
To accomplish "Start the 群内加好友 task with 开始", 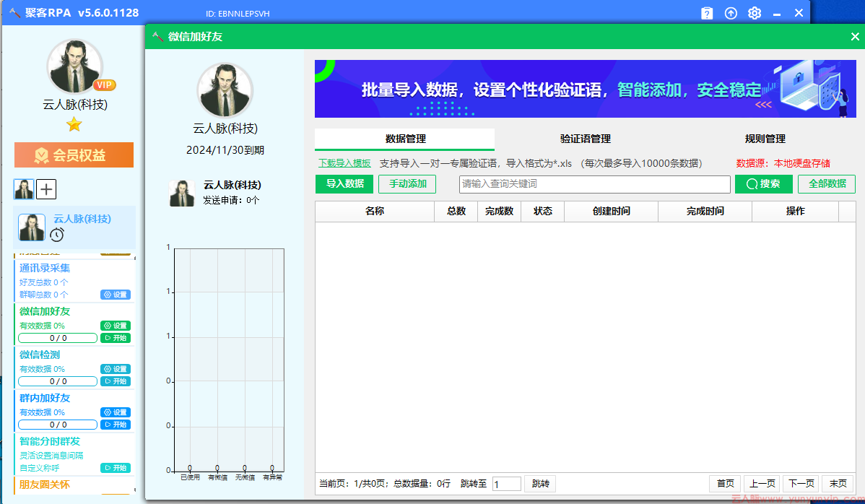I will pyautogui.click(x=116, y=425).
